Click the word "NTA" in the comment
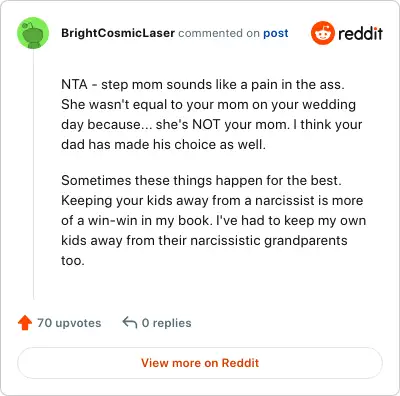Screen dimensions: 400x396 point(74,84)
